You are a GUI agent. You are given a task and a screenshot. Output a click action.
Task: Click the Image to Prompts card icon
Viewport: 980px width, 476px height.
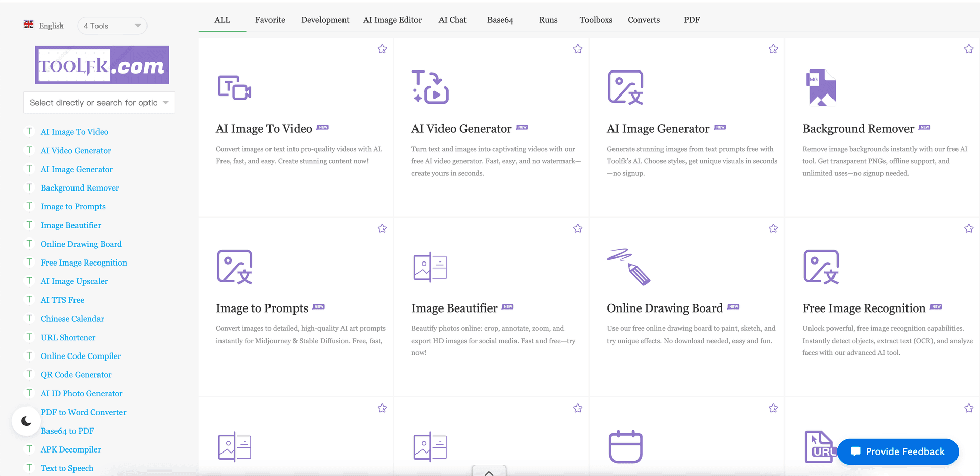tap(234, 267)
